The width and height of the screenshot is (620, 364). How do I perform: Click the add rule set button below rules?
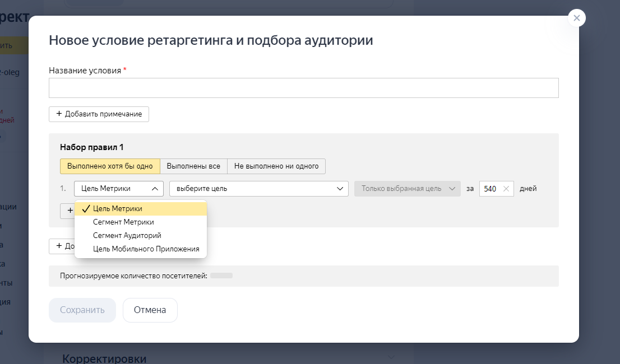point(62,246)
